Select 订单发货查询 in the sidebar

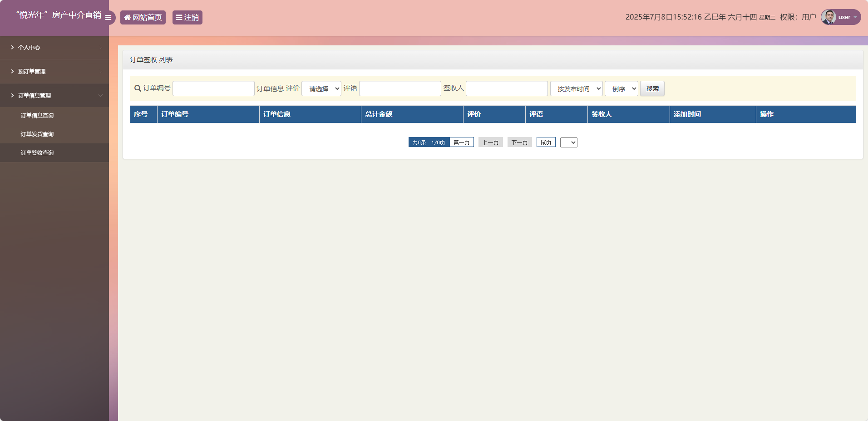point(37,134)
